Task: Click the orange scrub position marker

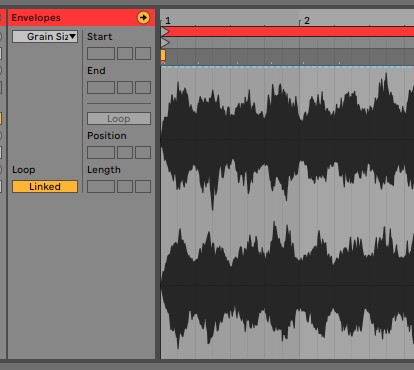Action: [x=163, y=55]
